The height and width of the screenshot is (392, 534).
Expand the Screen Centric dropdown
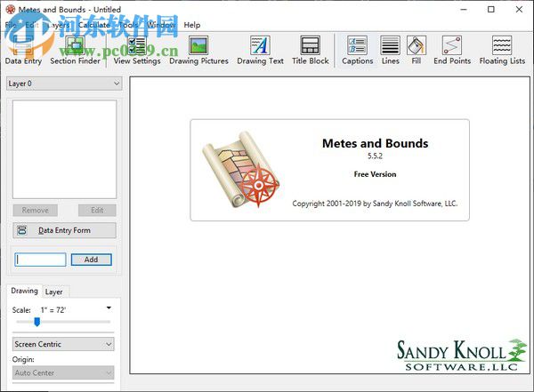coord(63,344)
